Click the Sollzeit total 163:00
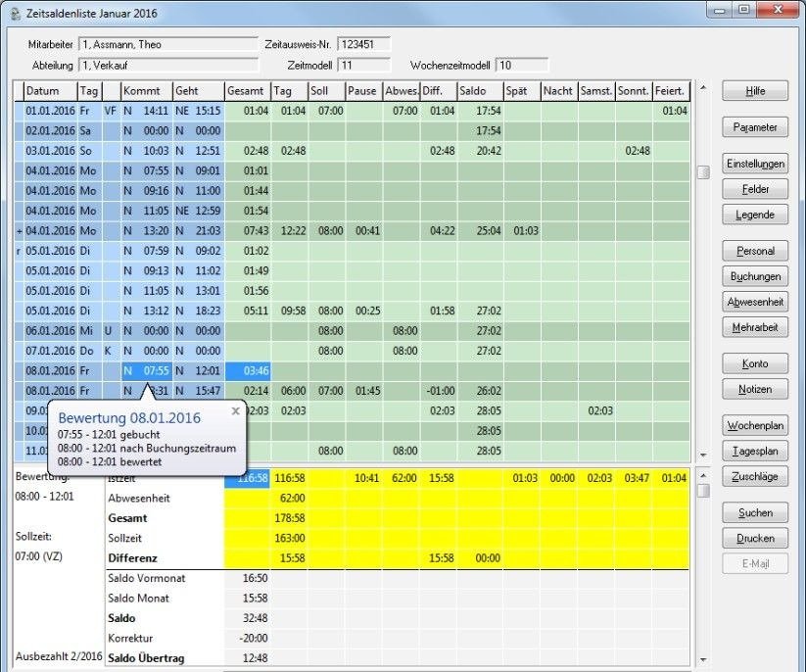 (x=290, y=539)
